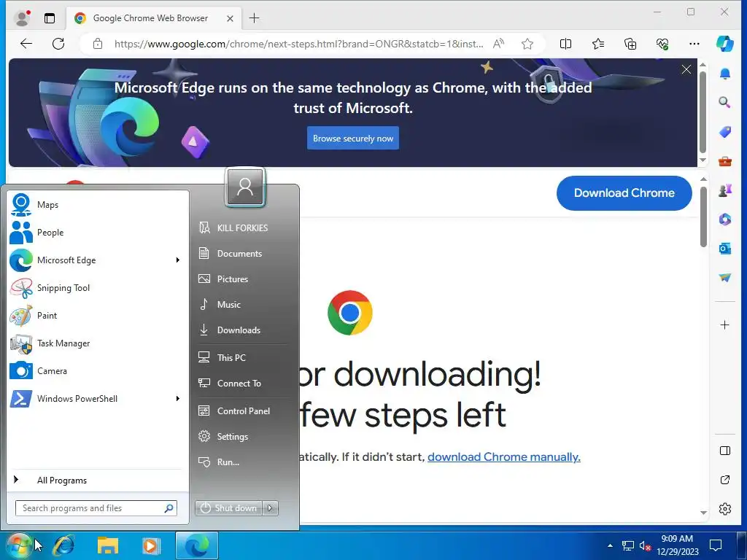Open File Explorer from taskbar

click(x=108, y=545)
